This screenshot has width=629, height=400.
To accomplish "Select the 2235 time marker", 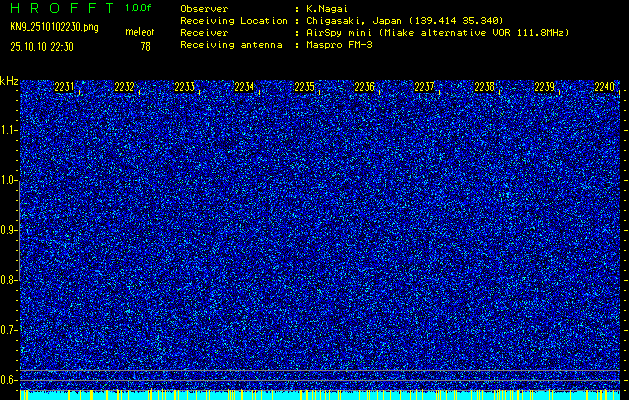I will point(304,88).
